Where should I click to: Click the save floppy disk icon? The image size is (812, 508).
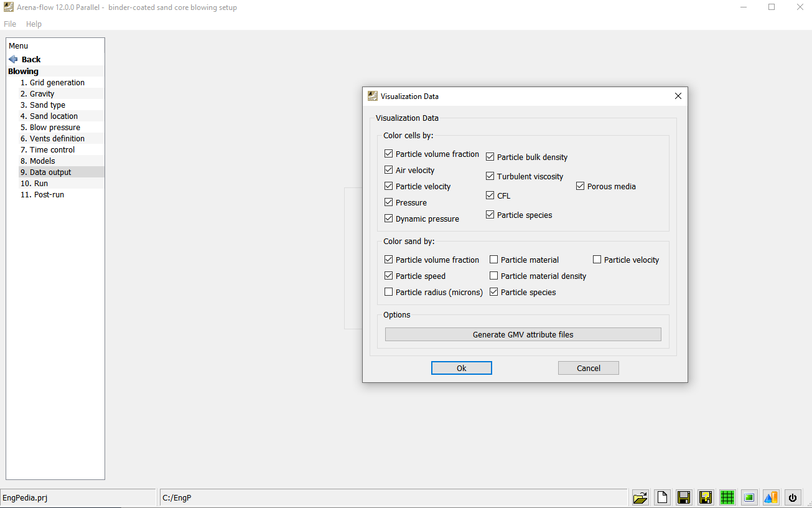point(684,497)
